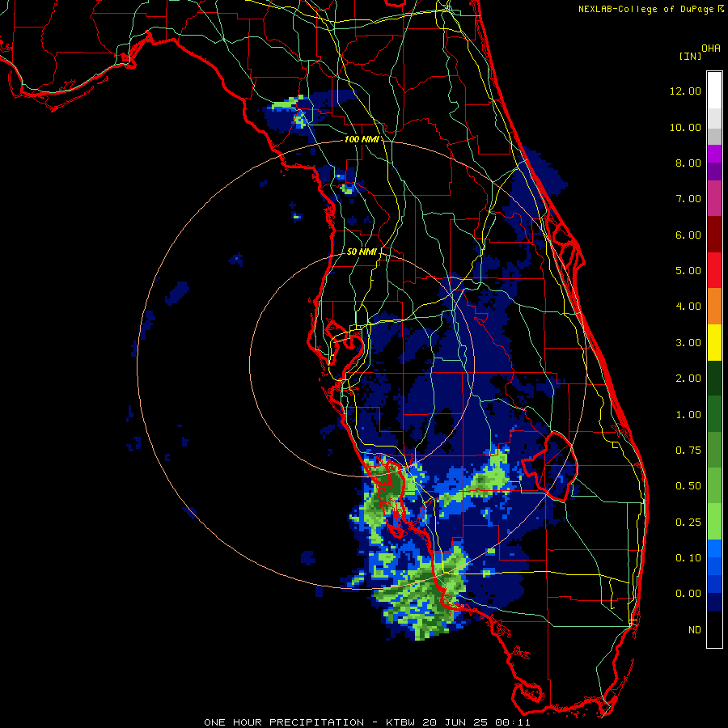Select the 0.75 legend value
The image size is (728, 728).
tap(688, 451)
